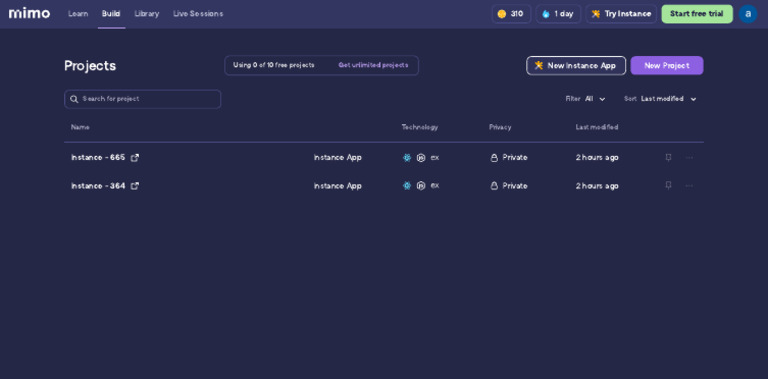
Task: Click the blue flame streak icon
Action: 546,14
